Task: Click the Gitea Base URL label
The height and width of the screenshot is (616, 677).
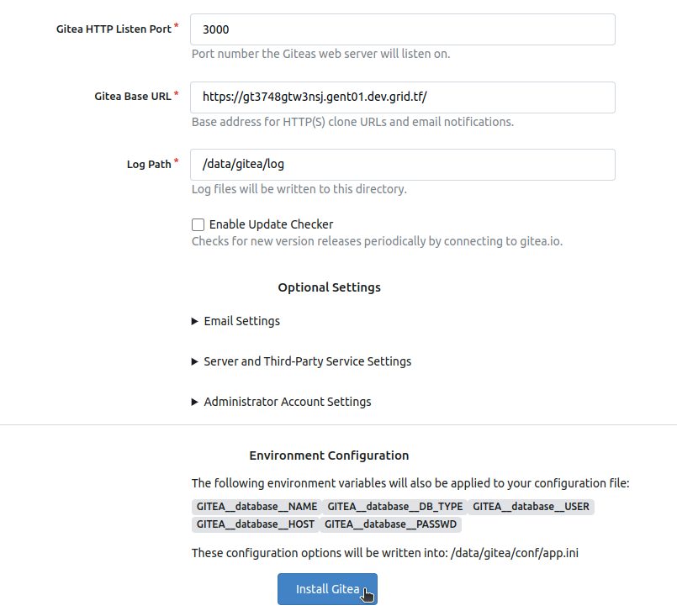Action: point(133,97)
